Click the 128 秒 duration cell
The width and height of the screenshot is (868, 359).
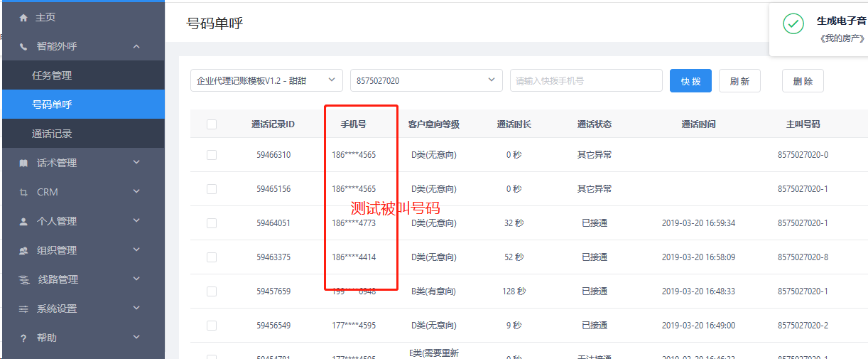point(514,291)
